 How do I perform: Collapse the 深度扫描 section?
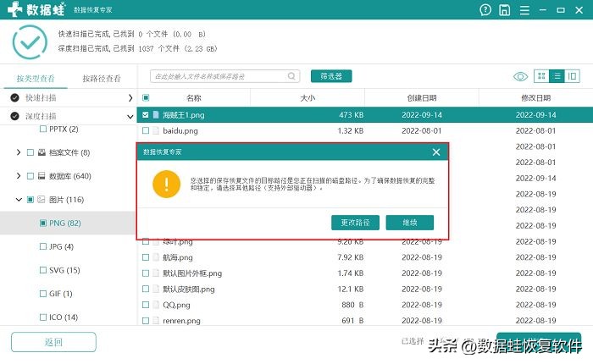(130, 116)
